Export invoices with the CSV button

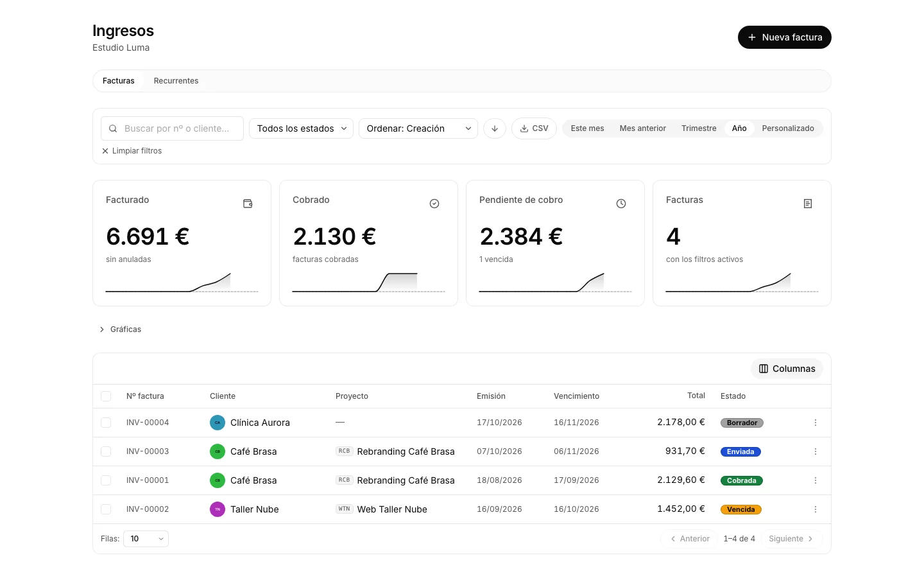[x=534, y=128]
